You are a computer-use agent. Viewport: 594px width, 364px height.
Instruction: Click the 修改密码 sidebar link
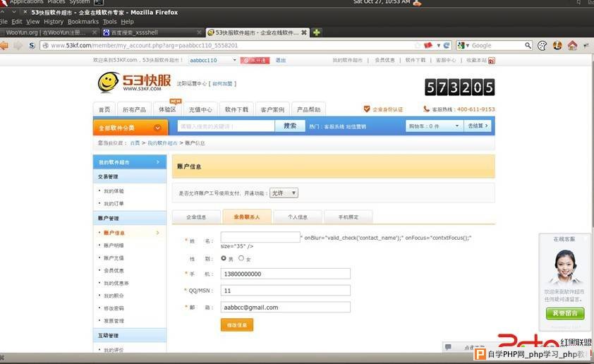tap(114, 308)
